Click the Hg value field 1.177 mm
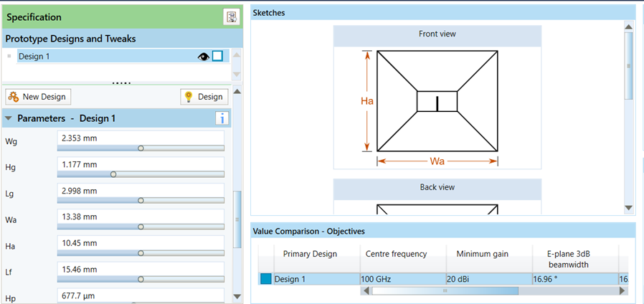This screenshot has width=644, height=304. 141,164
